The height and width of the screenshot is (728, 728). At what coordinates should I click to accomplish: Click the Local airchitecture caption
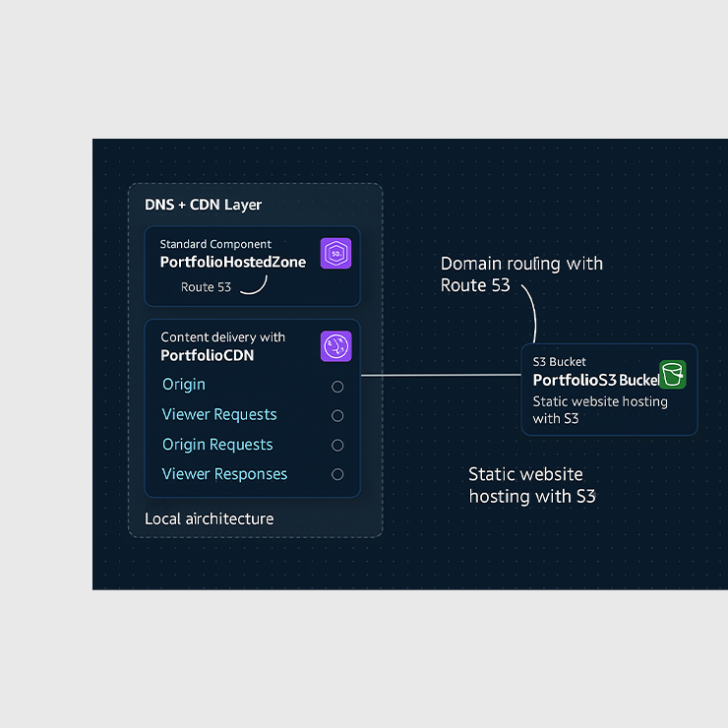pyautogui.click(x=209, y=518)
